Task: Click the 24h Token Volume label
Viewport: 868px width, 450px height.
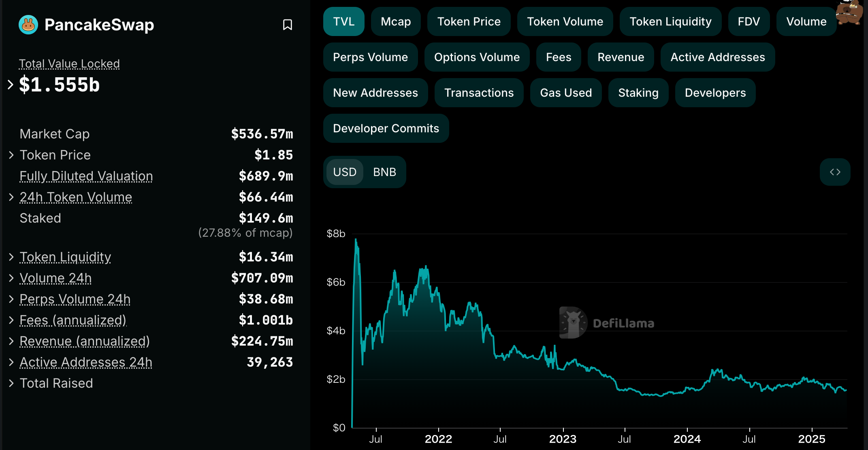Action: click(x=76, y=197)
